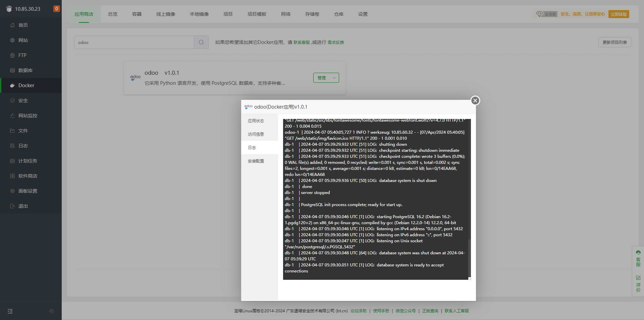The image size is (644, 320).
Task: Select 日志 in dialog side menu
Action: [x=260, y=148]
